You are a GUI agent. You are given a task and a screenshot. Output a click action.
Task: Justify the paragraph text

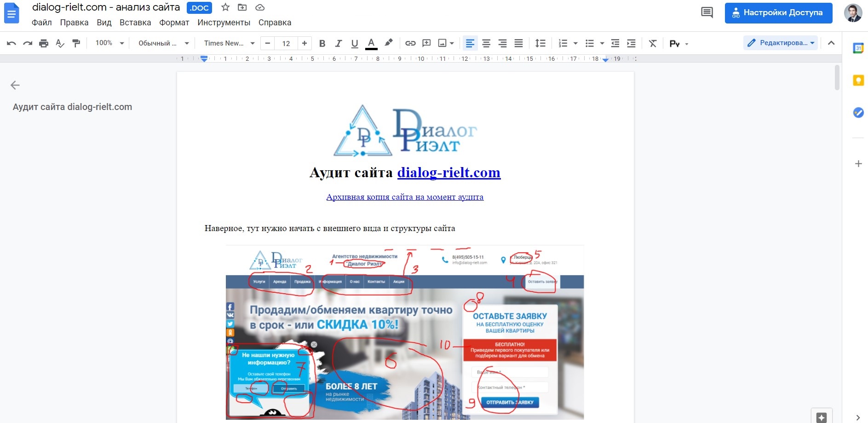(x=518, y=43)
